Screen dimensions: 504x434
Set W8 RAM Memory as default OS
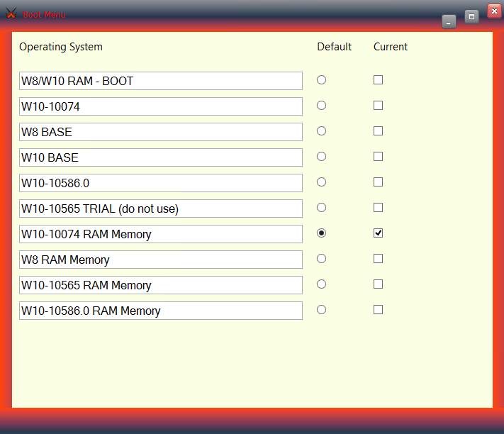tap(321, 258)
